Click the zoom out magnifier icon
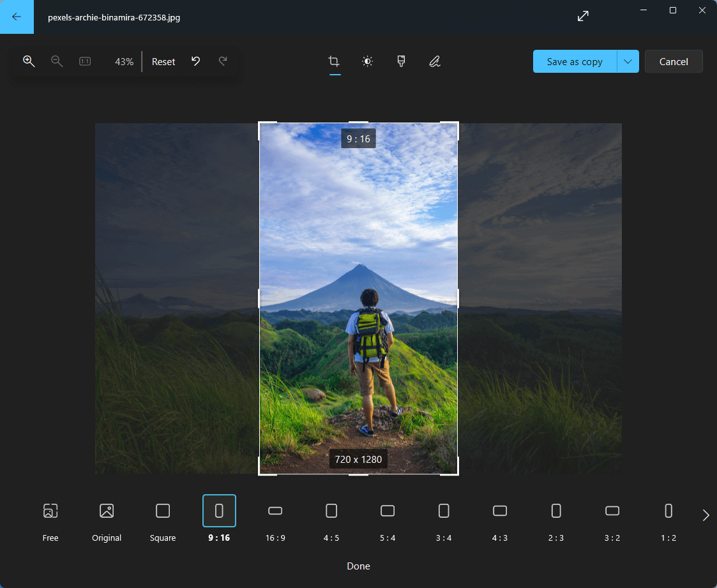The image size is (717, 588). pos(57,61)
